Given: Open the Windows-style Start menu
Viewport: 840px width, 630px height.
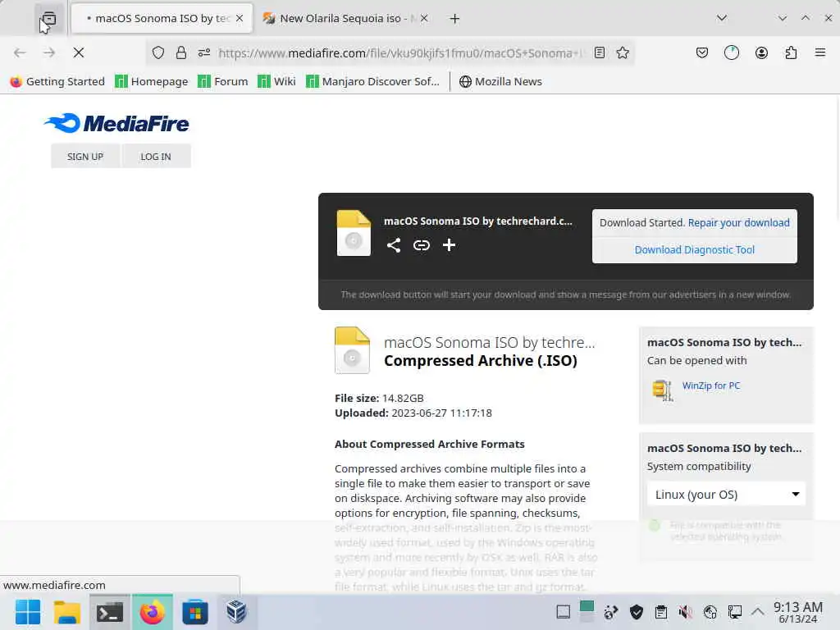Looking at the screenshot, I should [28, 612].
